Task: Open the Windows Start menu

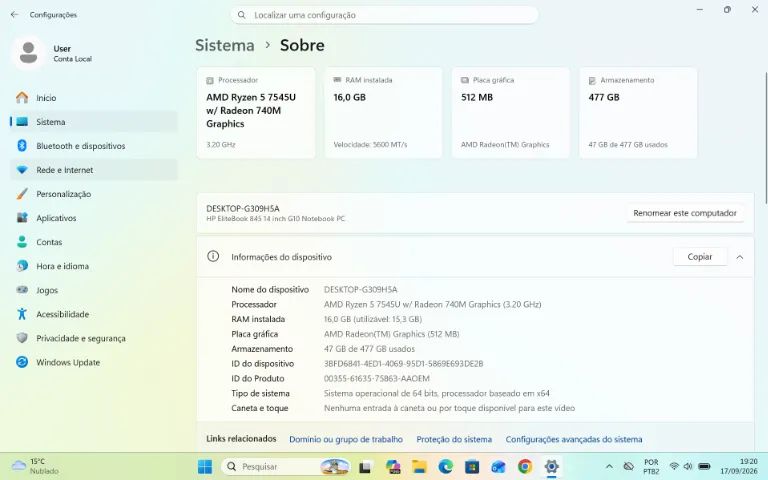Action: click(205, 466)
